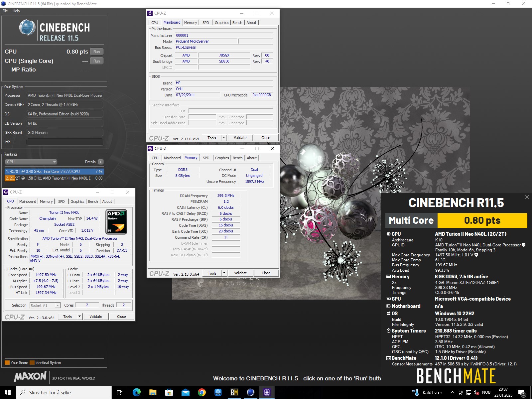Screen dimensions: 532x399
Task: Open the Help menu in Cinebench
Action: click(x=16, y=11)
